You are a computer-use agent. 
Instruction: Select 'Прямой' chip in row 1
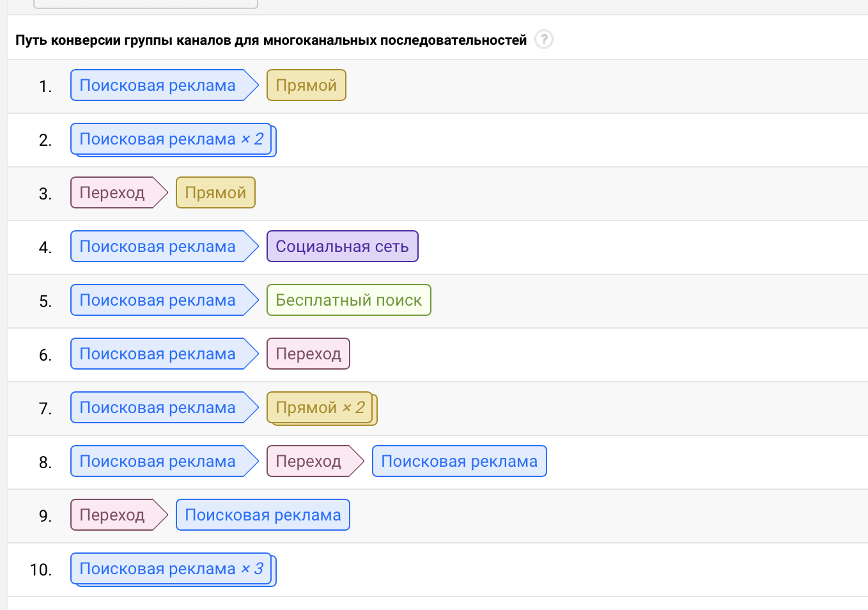306,85
